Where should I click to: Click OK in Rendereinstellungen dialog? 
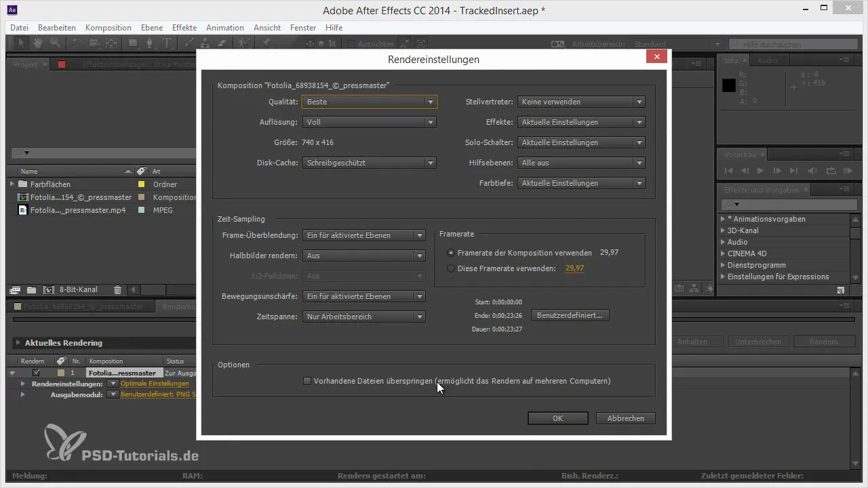pos(557,418)
